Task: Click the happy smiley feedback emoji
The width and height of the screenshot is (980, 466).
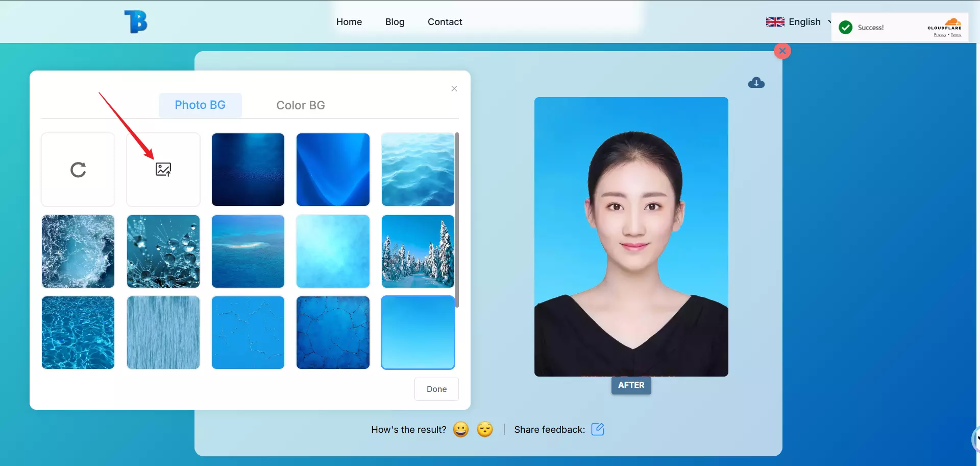Action: coord(461,429)
